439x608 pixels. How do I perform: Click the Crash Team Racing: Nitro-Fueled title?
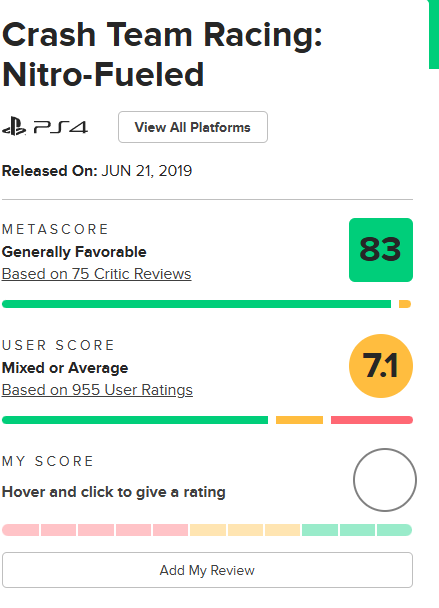162,54
